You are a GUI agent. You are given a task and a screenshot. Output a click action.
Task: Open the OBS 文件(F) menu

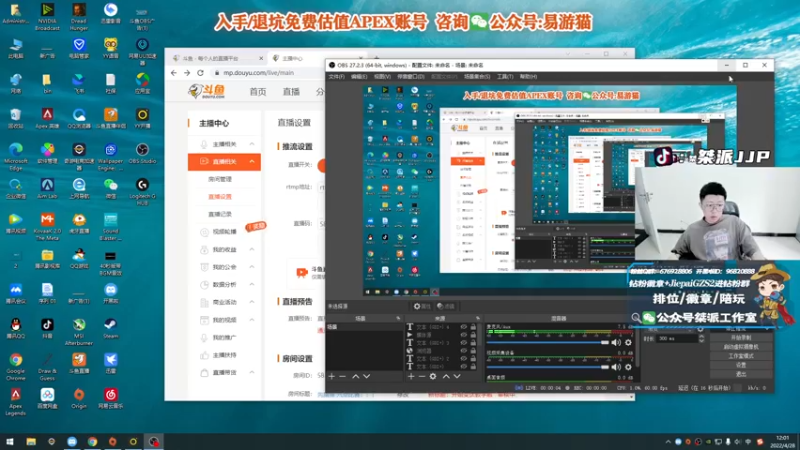[x=337, y=77]
